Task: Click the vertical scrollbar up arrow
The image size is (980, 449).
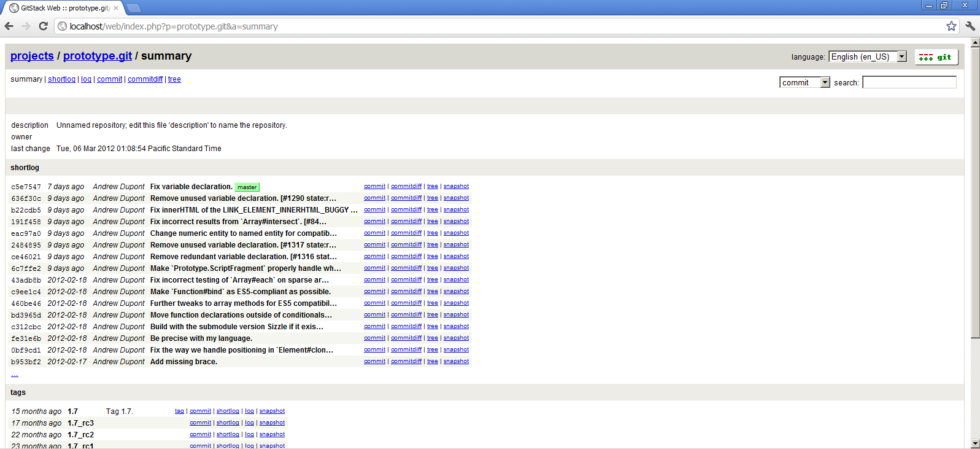Action: pos(975,42)
